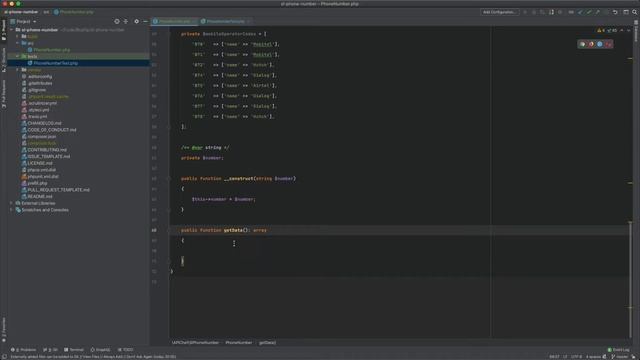Image resolution: width=640 pixels, height=360 pixels.
Task: Fold the getData function in gutter
Action: click(169, 230)
